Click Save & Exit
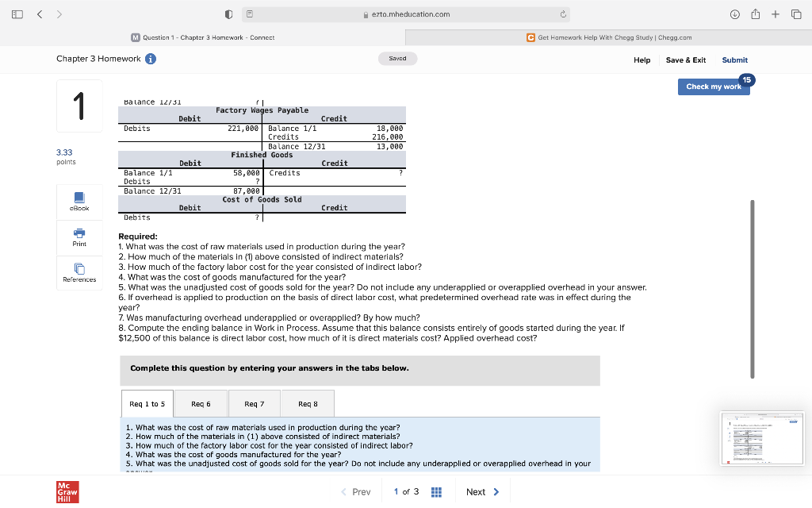812x508 pixels. (x=687, y=60)
